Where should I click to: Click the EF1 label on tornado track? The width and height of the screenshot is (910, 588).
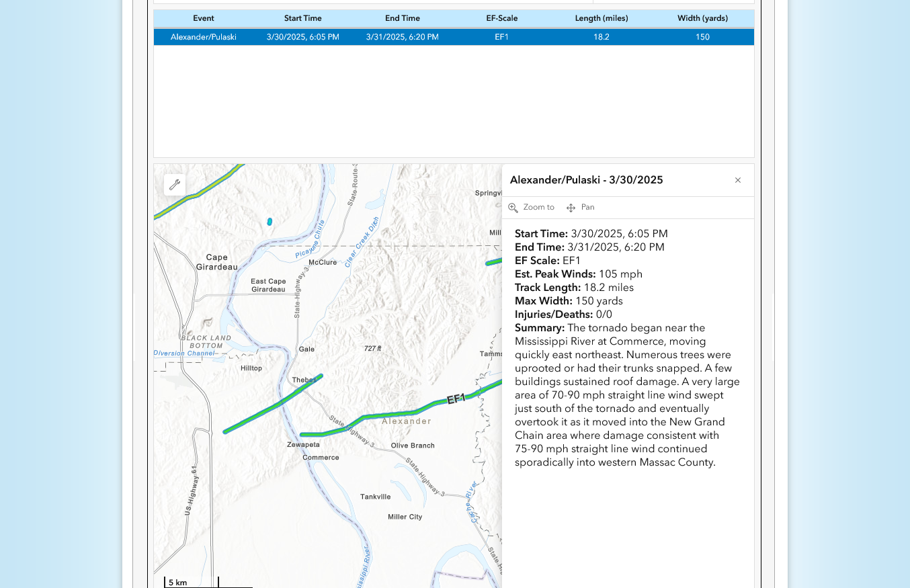pyautogui.click(x=456, y=399)
